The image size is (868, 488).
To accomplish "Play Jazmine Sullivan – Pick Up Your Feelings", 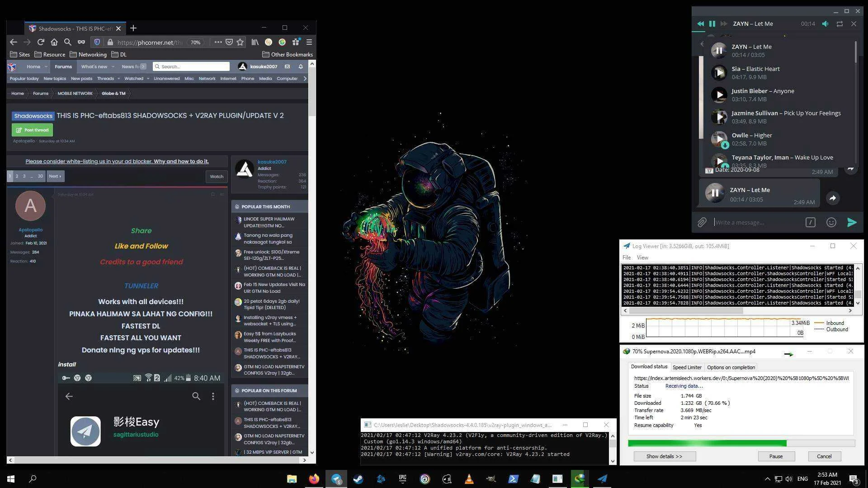I will click(x=719, y=117).
